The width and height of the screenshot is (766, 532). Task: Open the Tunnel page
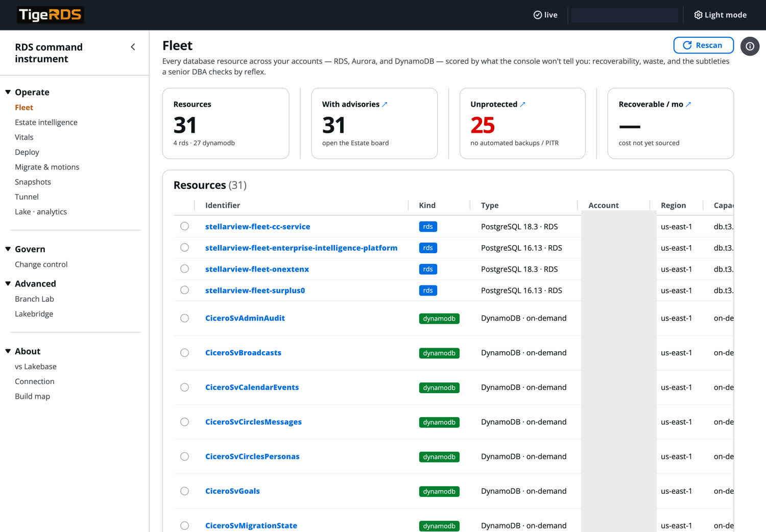coord(27,197)
